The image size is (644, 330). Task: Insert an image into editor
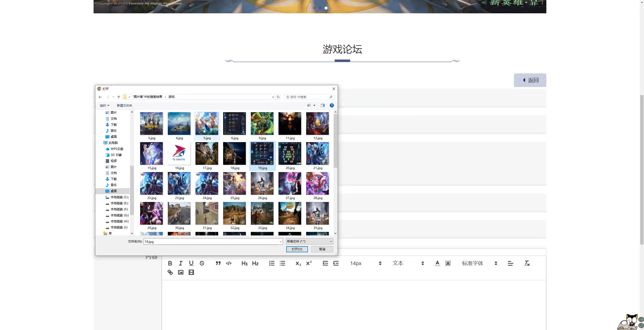pos(181,272)
